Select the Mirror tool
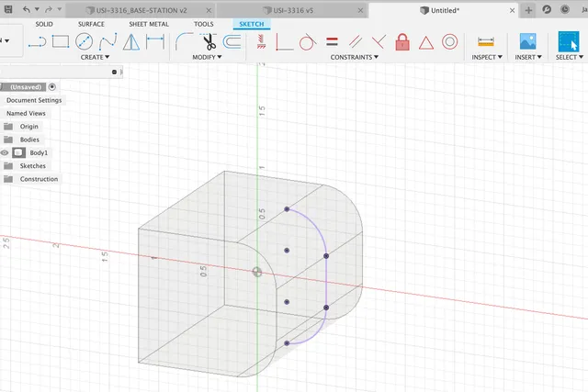 [x=131, y=41]
